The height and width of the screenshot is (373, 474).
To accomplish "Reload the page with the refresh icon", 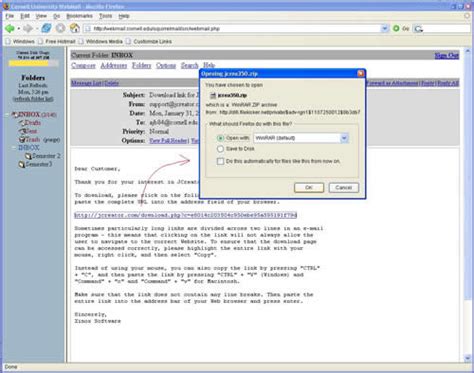I will click(46, 28).
